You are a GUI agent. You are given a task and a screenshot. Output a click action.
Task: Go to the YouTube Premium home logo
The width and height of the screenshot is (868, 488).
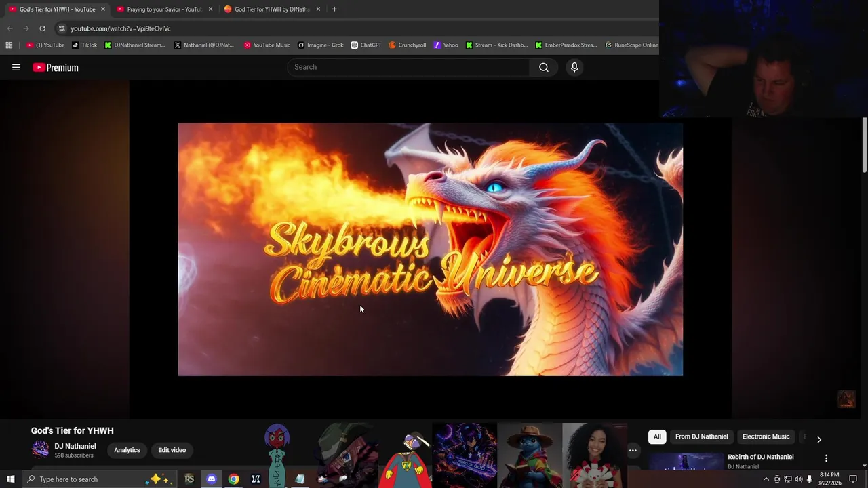point(56,67)
